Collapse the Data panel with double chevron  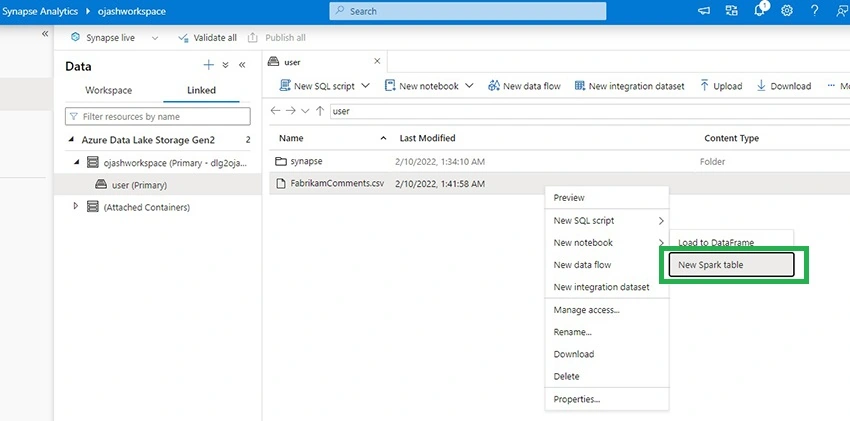click(242, 65)
